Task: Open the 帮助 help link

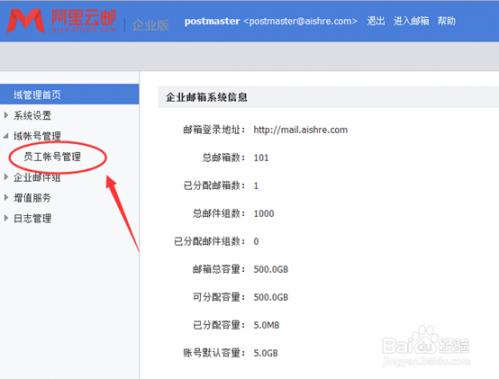Action: tap(447, 21)
